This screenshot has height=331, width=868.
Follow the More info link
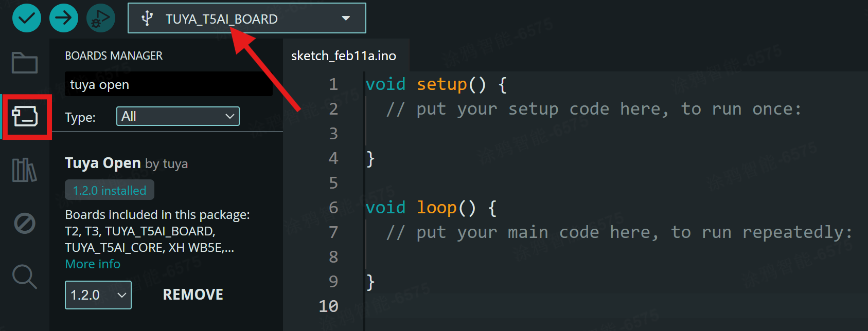93,264
